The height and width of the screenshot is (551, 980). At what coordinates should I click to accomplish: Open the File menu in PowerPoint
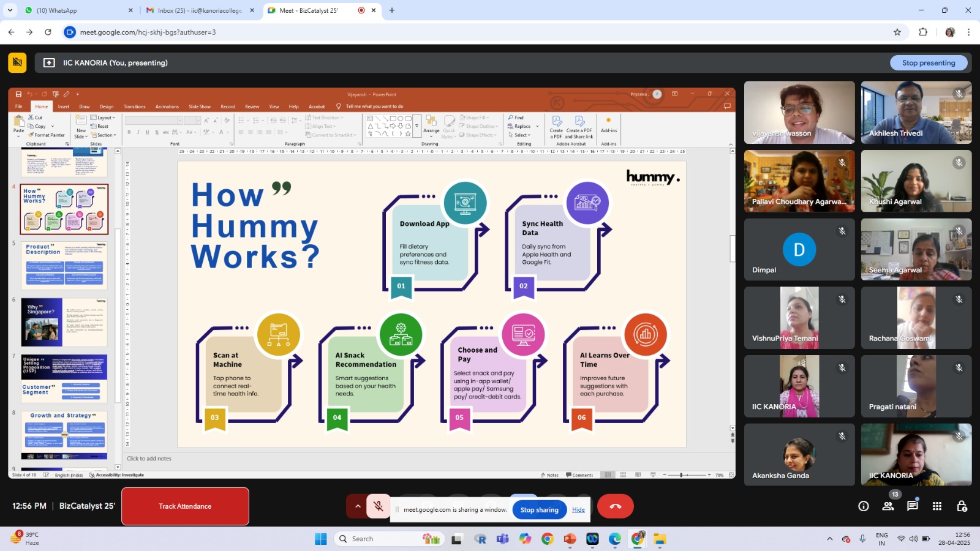coord(19,107)
